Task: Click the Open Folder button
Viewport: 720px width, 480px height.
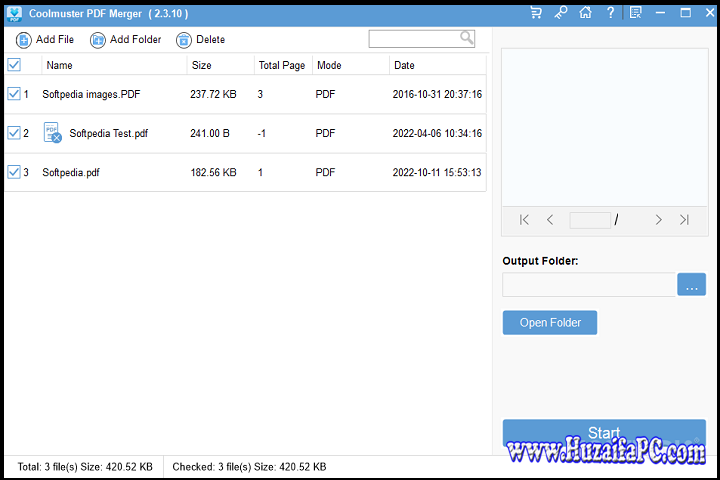Action: (x=550, y=322)
